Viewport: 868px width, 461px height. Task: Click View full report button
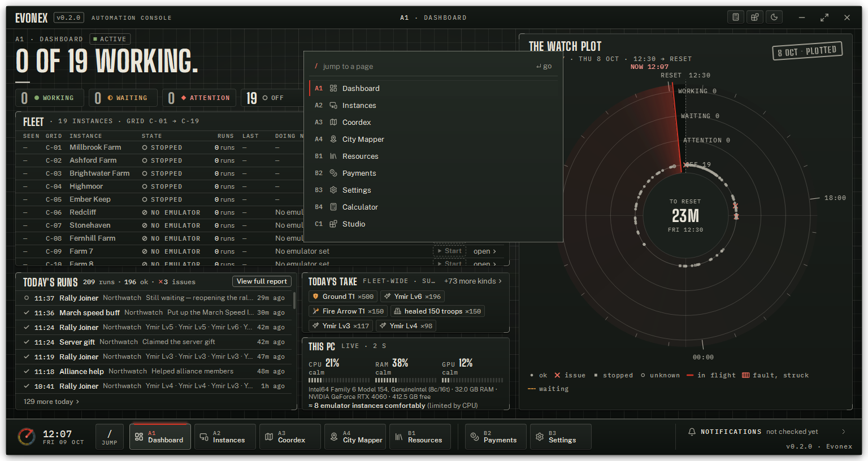tap(262, 281)
